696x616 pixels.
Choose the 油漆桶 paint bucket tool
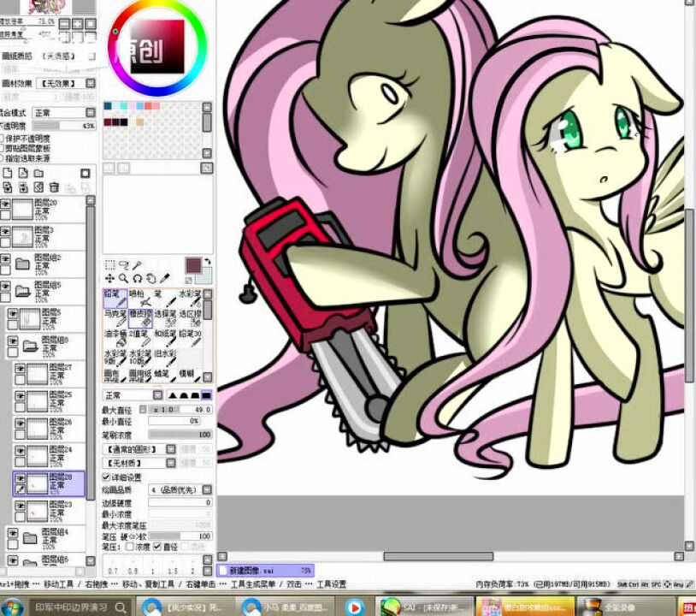(115, 339)
